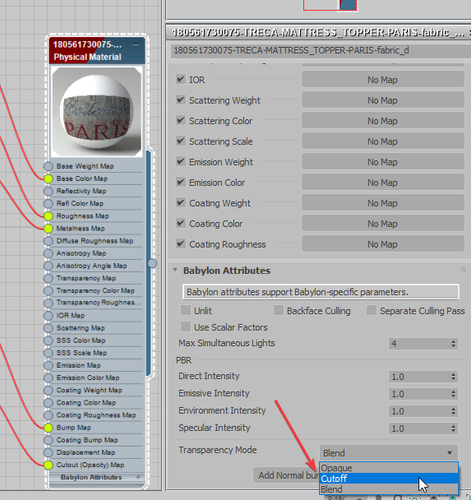Click the Add Normal bump button
Image resolution: width=471 pixels, height=500 pixels.
287,475
